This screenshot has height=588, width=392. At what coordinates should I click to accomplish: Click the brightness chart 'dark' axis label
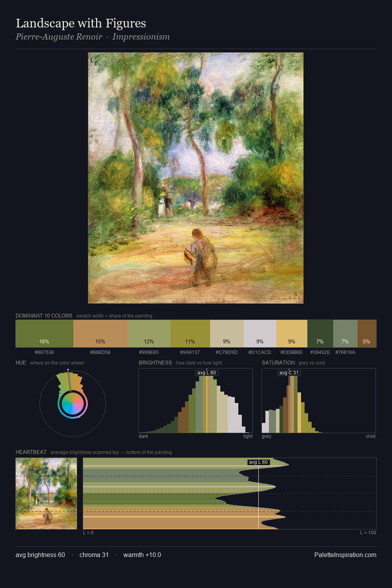click(x=143, y=436)
